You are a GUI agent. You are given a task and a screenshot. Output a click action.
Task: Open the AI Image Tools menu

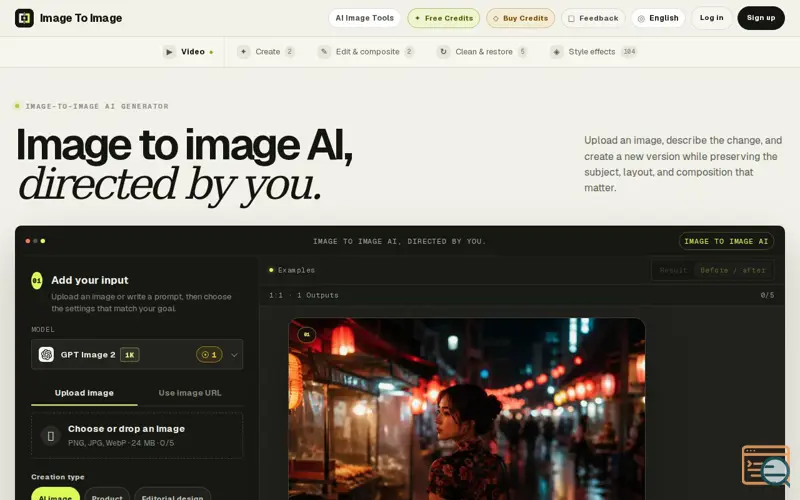[364, 18]
